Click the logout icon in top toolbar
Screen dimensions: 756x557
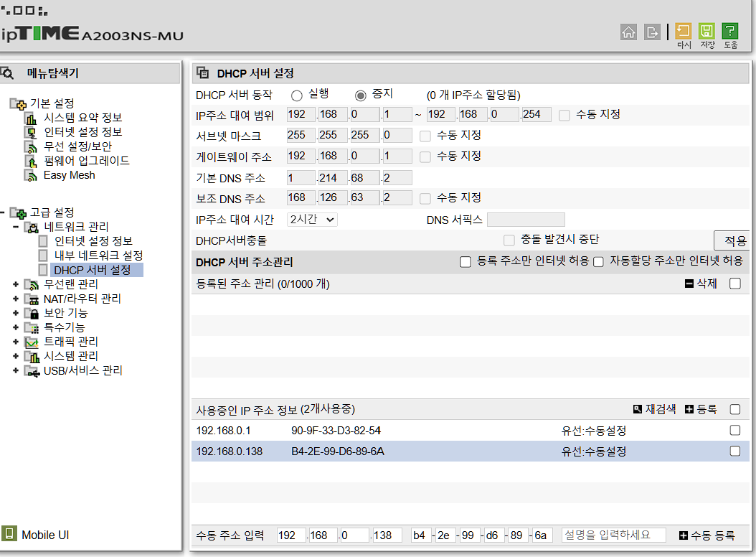click(652, 32)
